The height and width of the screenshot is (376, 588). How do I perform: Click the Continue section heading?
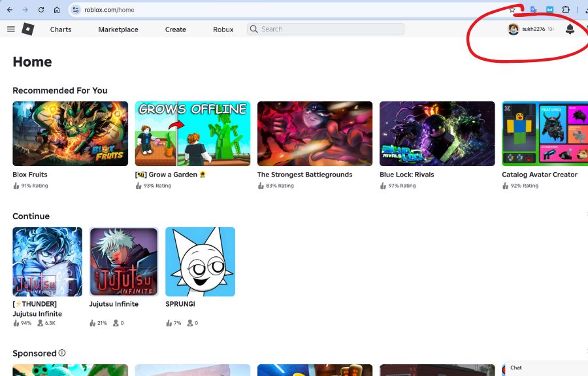(31, 216)
